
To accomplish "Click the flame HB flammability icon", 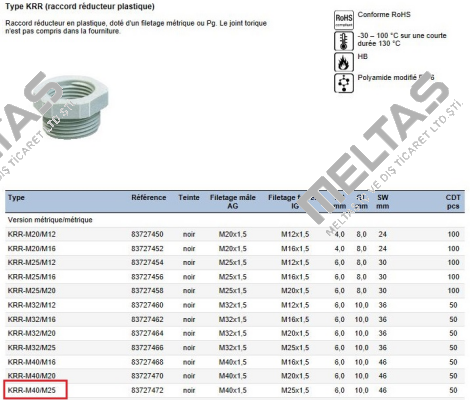I will click(344, 62).
